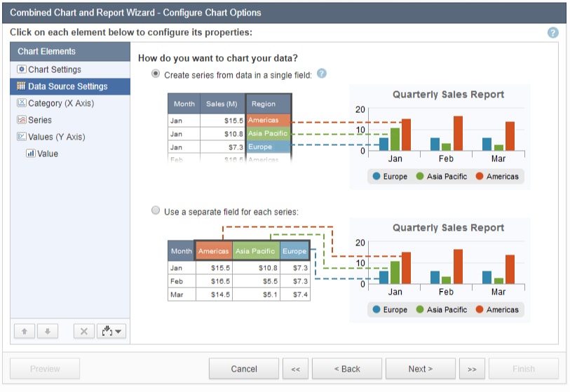This screenshot has height=392, width=570.
Task: Click the move up arrow button
Action: (x=25, y=332)
